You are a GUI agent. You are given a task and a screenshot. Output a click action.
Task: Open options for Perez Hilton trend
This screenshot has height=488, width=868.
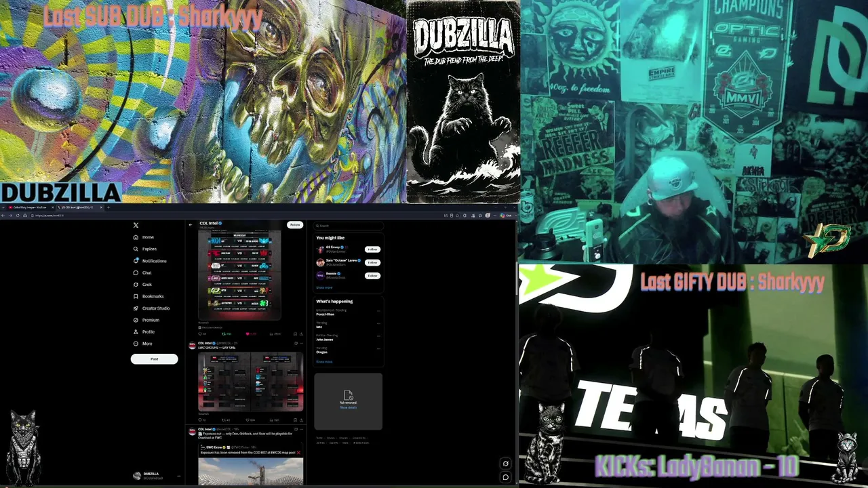378,310
